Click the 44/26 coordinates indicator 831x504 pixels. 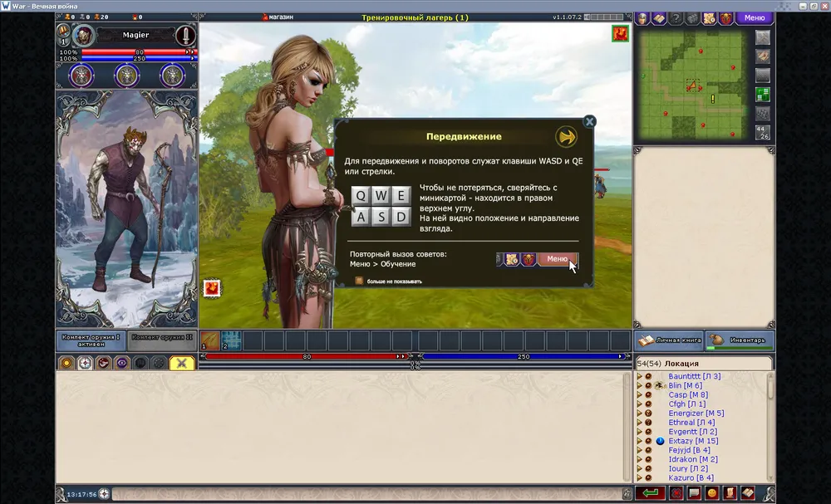[763, 132]
